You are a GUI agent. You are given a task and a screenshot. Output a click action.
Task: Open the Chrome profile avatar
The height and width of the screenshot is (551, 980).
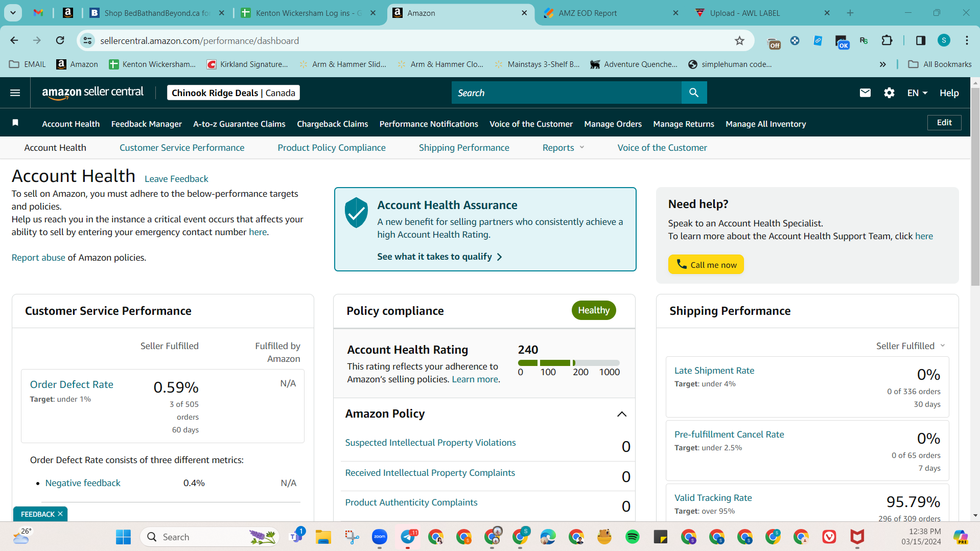944,40
